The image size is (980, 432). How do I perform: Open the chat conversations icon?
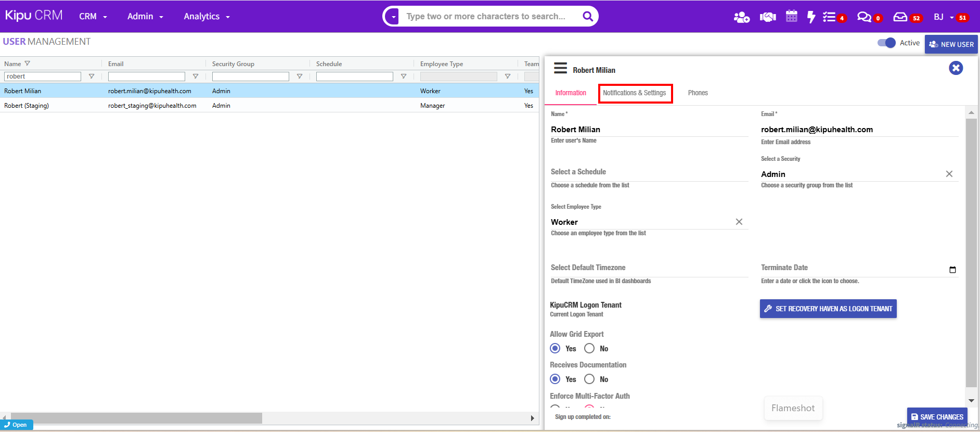(x=864, y=17)
